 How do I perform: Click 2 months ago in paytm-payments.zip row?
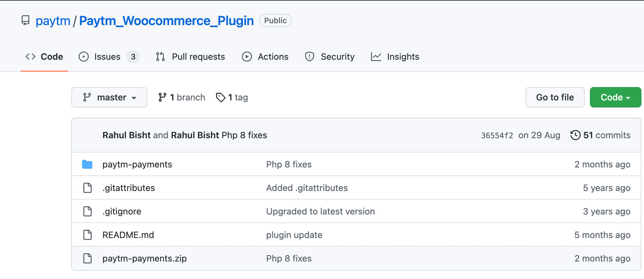pos(602,258)
